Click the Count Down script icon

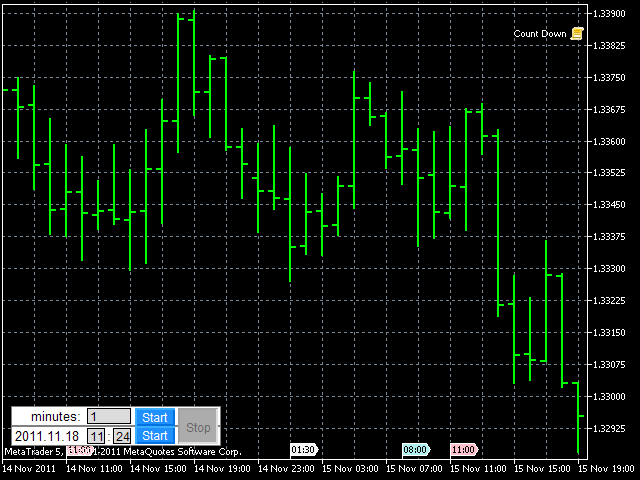click(577, 34)
